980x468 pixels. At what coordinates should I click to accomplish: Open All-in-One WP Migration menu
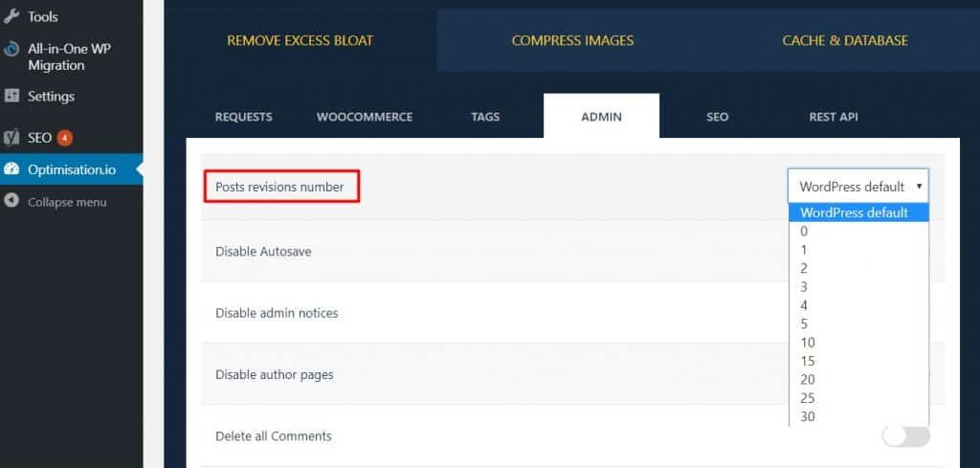pyautogui.click(x=71, y=56)
